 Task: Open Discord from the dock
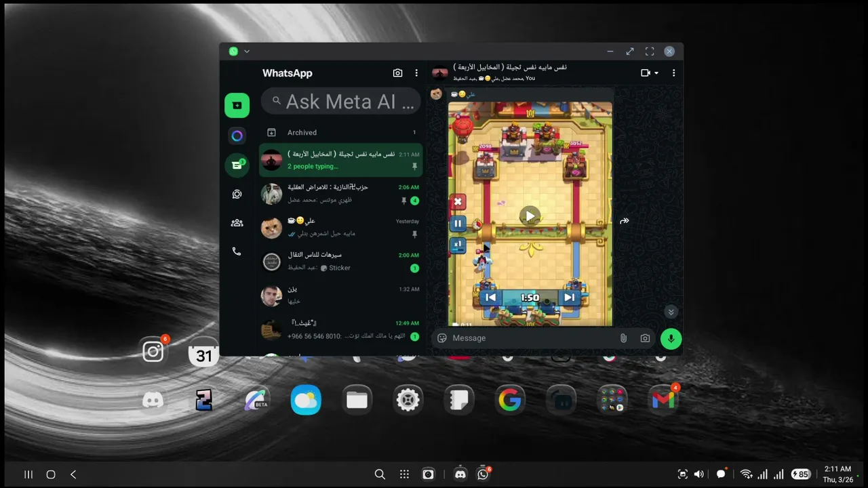pos(153,401)
